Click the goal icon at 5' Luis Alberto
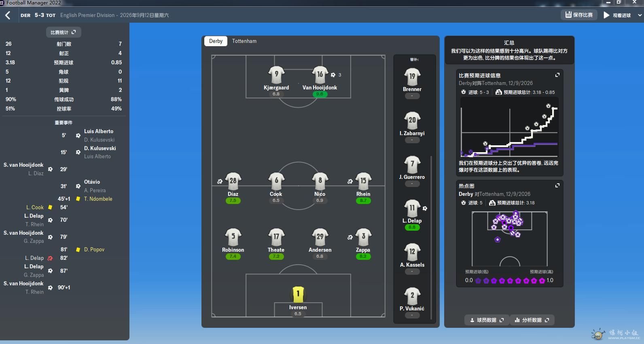Viewport: 644px width, 344px height. (78, 136)
